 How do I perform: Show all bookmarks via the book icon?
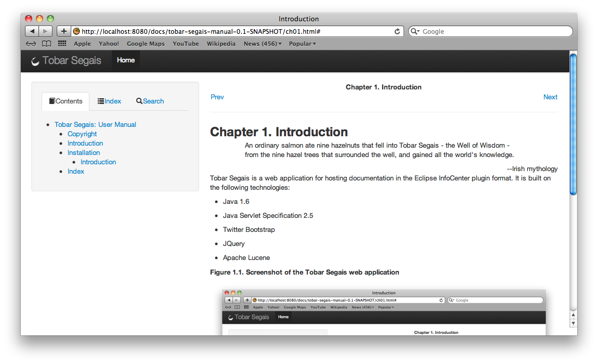tap(46, 44)
